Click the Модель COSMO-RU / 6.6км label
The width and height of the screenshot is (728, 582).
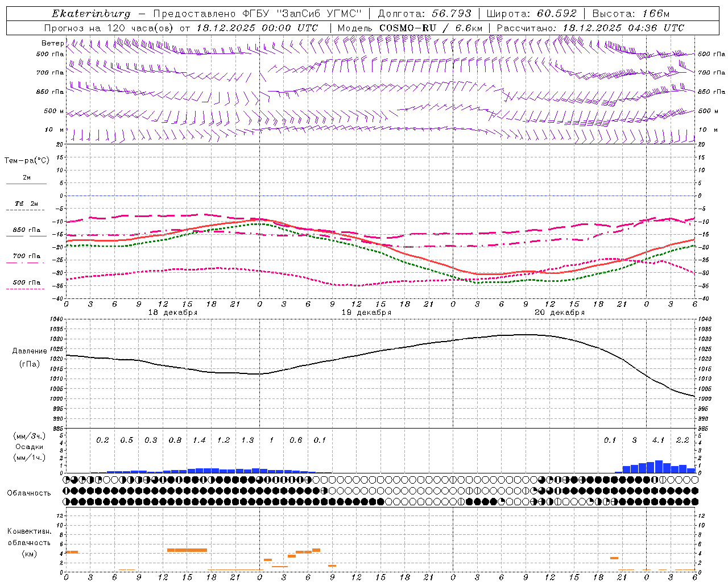coord(409,28)
